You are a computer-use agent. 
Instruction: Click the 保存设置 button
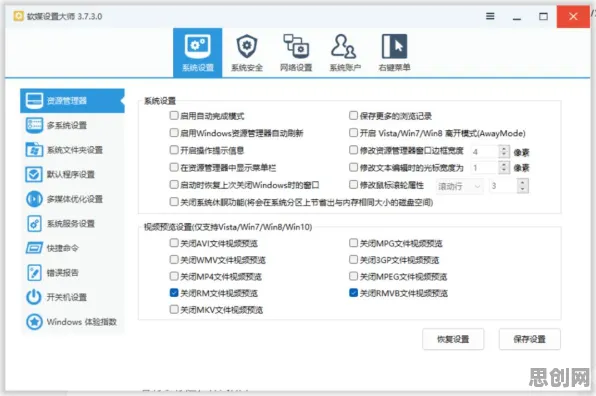tap(529, 339)
